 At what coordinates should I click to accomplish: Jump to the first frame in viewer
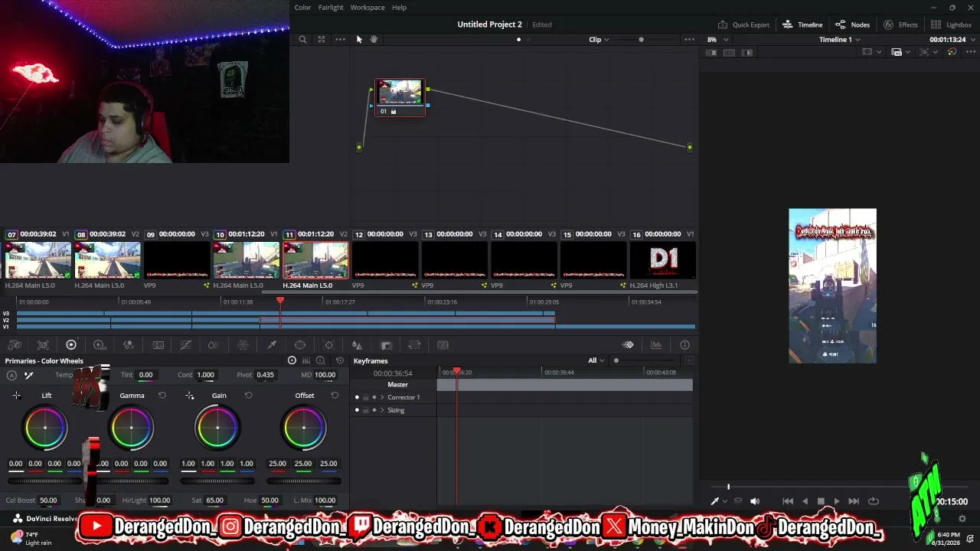[x=788, y=501]
